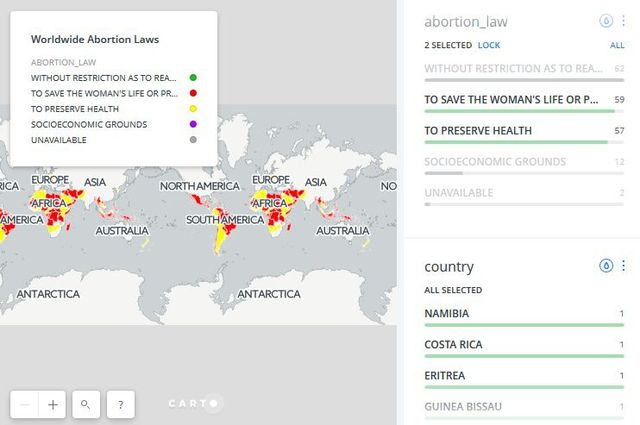The width and height of the screenshot is (640, 425).
Task: Click the LOCK link in abortion_law widget
Action: [x=489, y=46]
